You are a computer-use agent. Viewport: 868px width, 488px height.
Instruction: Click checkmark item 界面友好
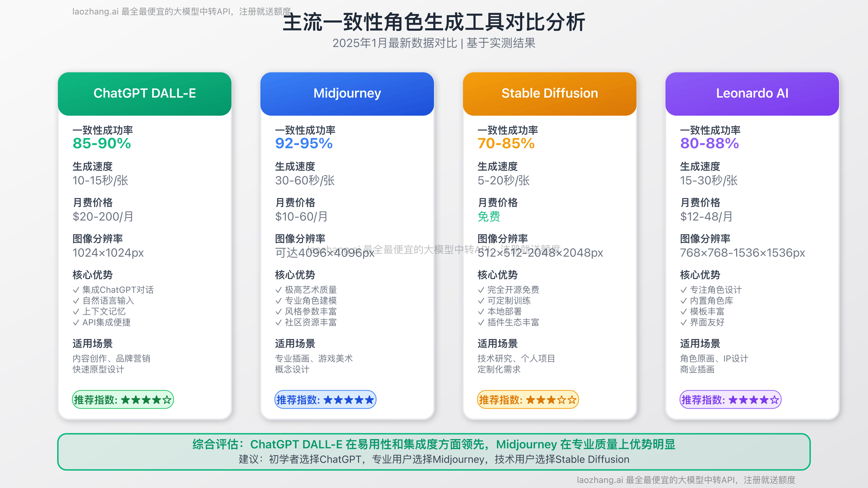702,322
